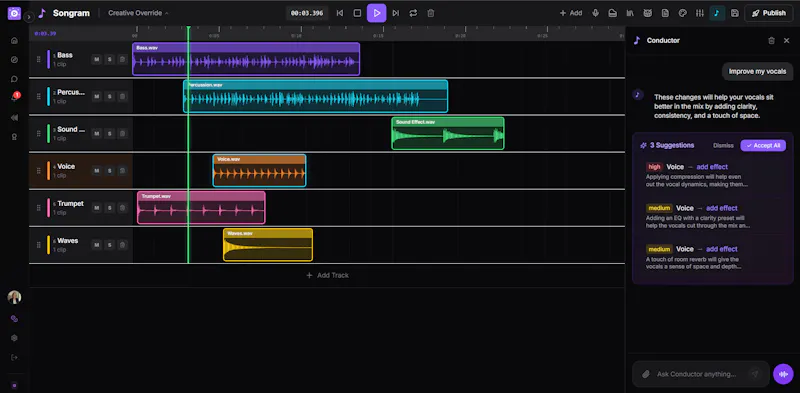Open the color palette theme icon
Image resolution: width=800 pixels, height=393 pixels.
[x=683, y=13]
